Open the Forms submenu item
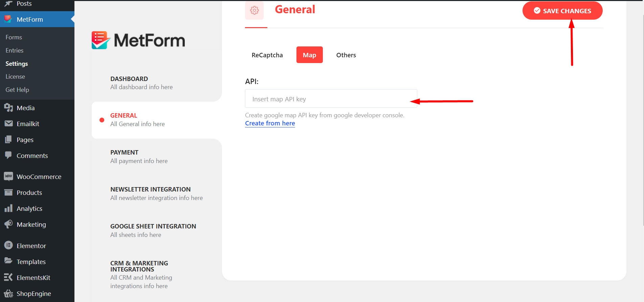The image size is (644, 302). [14, 37]
